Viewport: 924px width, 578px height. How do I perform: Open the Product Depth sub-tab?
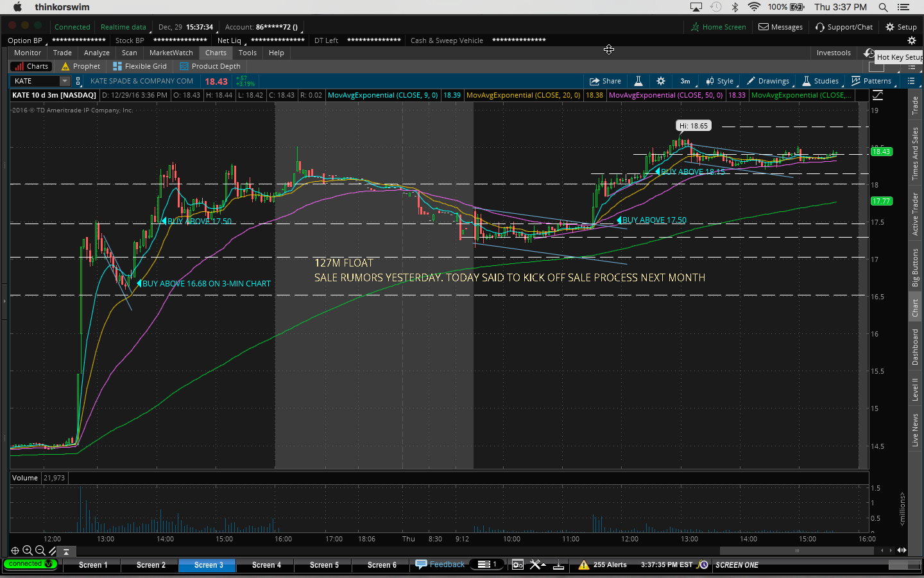[x=210, y=66]
